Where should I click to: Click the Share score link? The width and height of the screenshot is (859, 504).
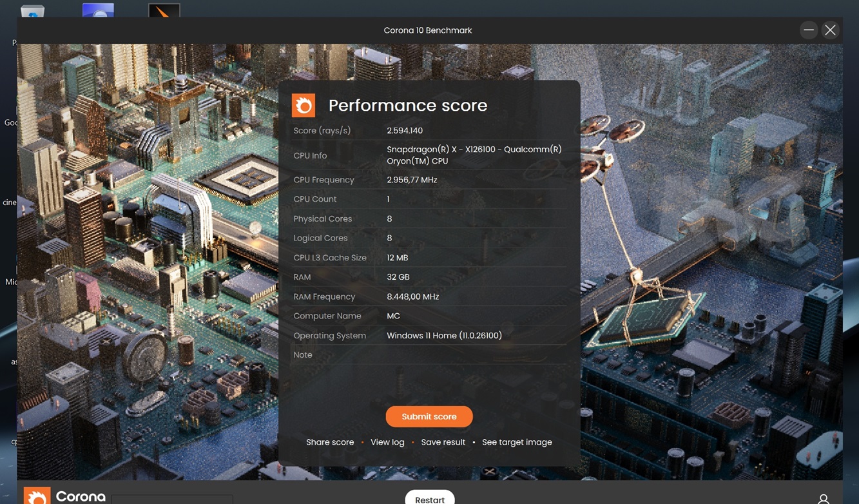click(330, 442)
